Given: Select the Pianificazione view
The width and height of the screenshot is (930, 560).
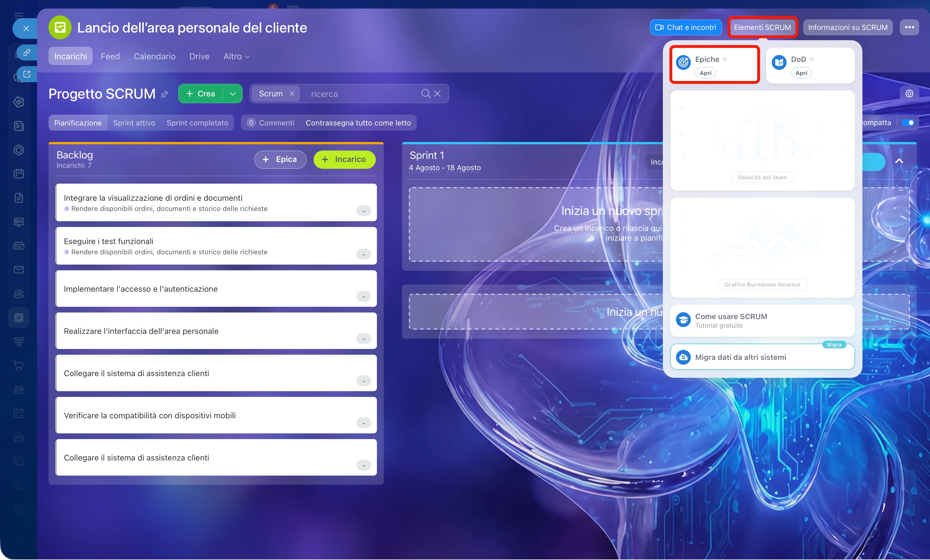Looking at the screenshot, I should coord(78,123).
